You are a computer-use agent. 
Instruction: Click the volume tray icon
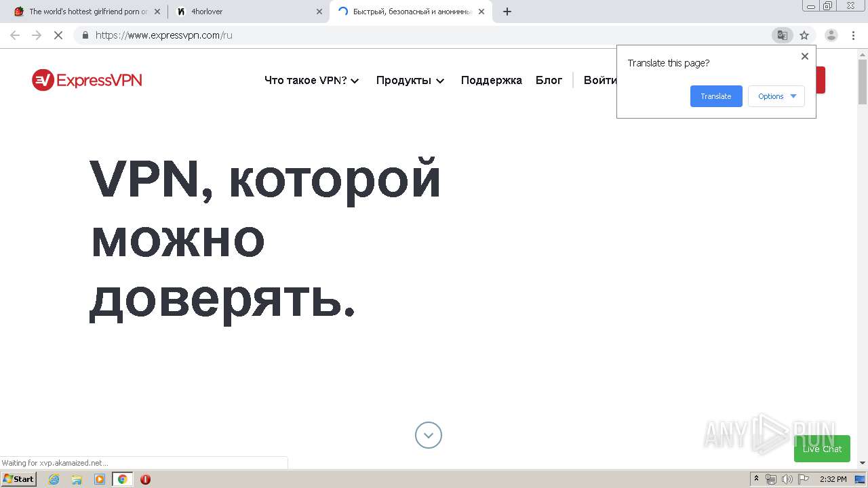[x=787, y=479]
